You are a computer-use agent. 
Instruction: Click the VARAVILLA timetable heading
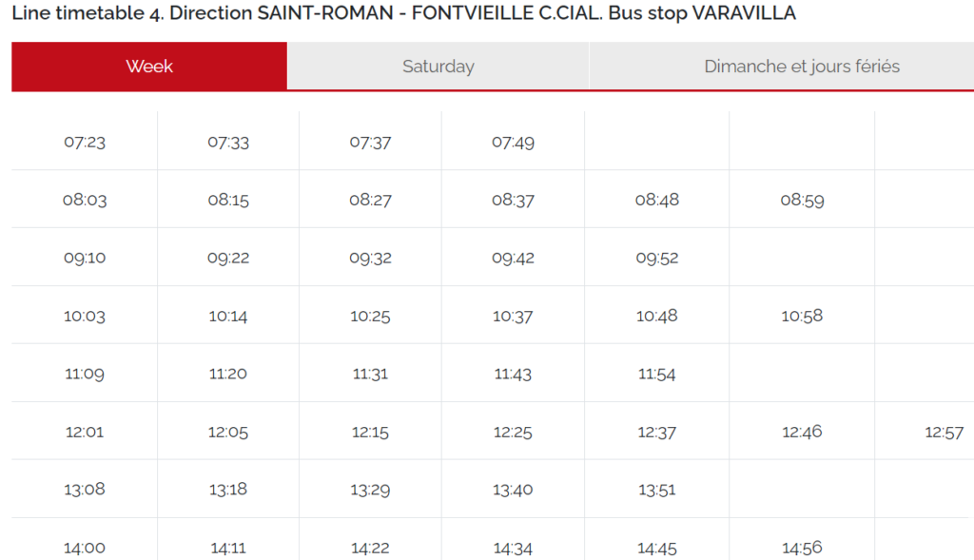click(402, 13)
